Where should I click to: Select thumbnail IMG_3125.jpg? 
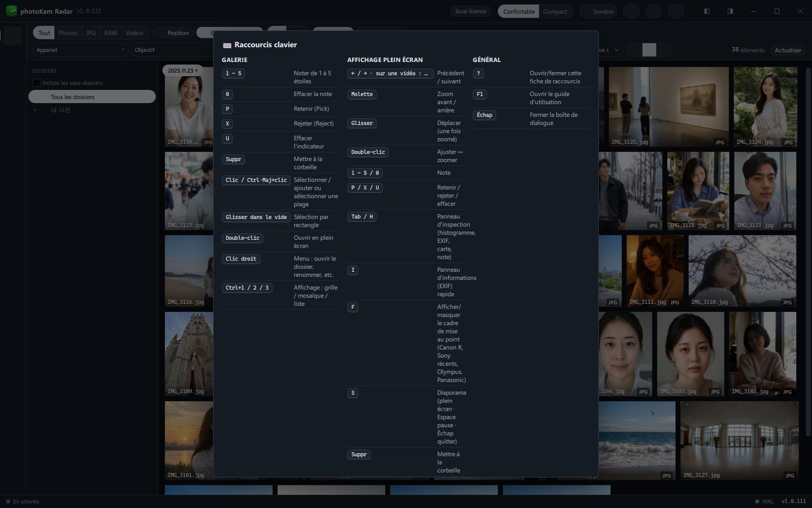(x=668, y=107)
